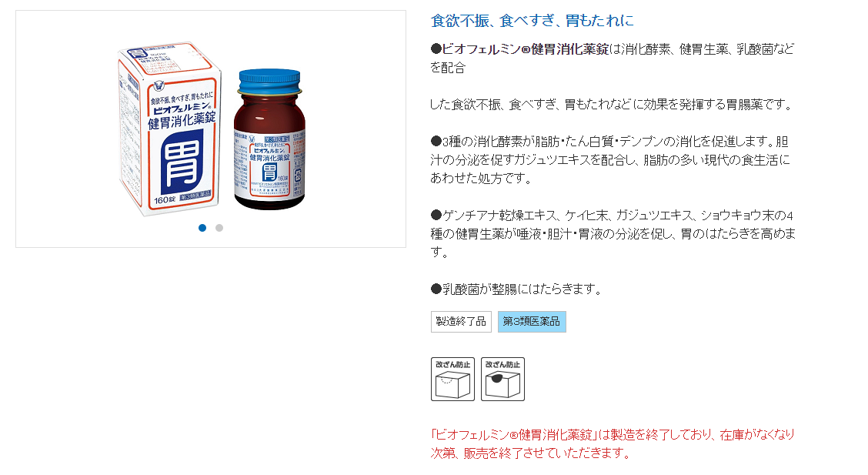Select the first blue carousel dot
The image size is (868, 475).
coord(202,228)
